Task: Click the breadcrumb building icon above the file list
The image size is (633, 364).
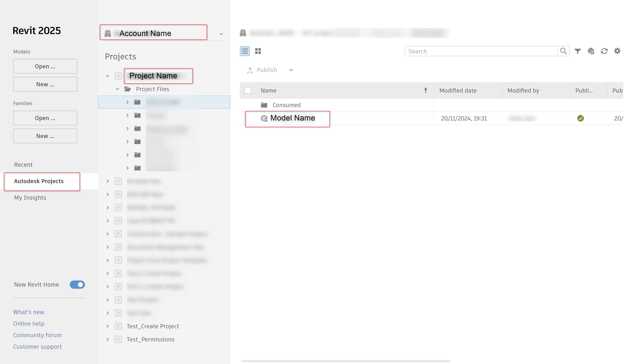Action: click(243, 33)
